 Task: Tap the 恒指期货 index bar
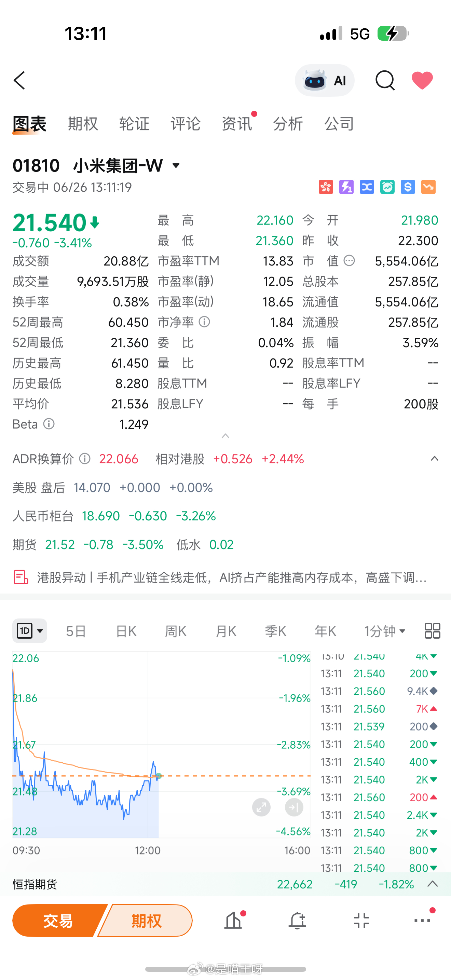225,884
